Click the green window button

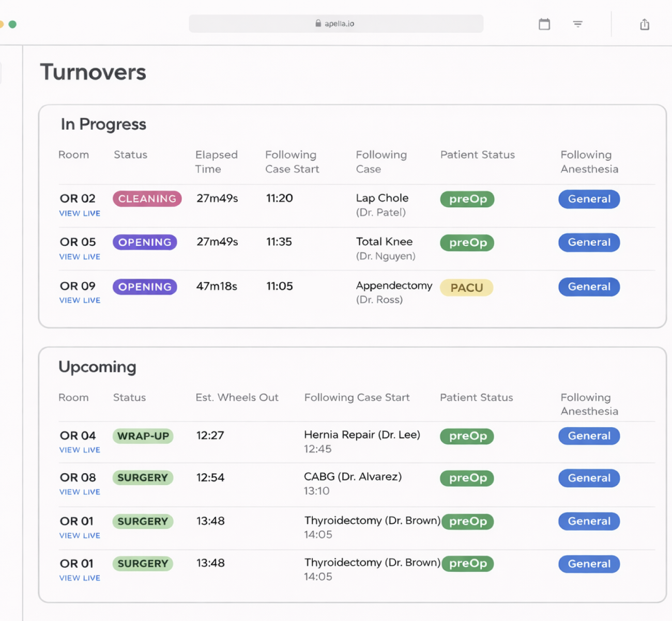point(12,24)
